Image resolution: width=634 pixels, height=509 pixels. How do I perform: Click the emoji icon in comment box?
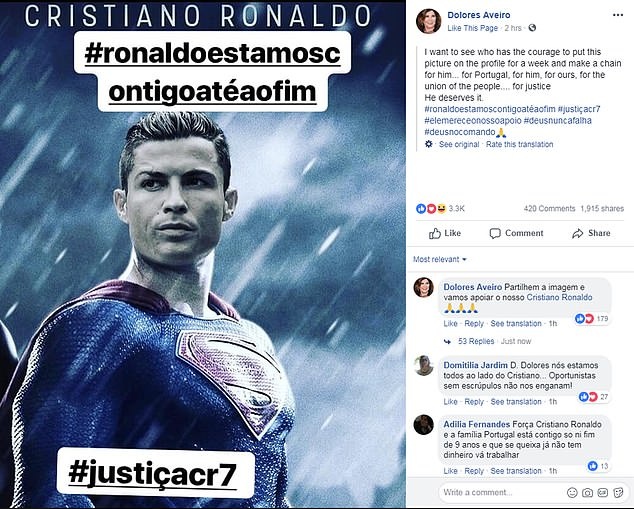[x=572, y=493]
